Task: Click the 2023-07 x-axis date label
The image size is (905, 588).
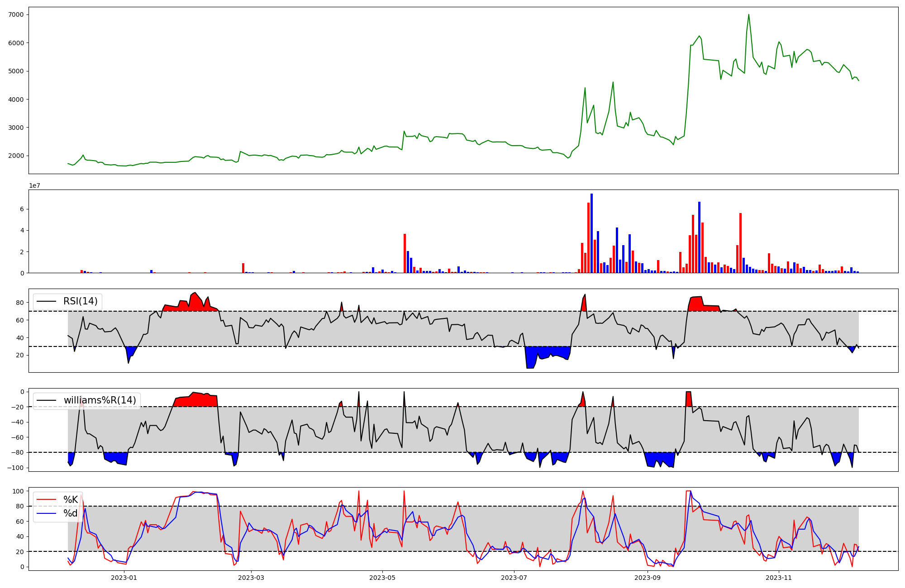Action: click(514, 578)
